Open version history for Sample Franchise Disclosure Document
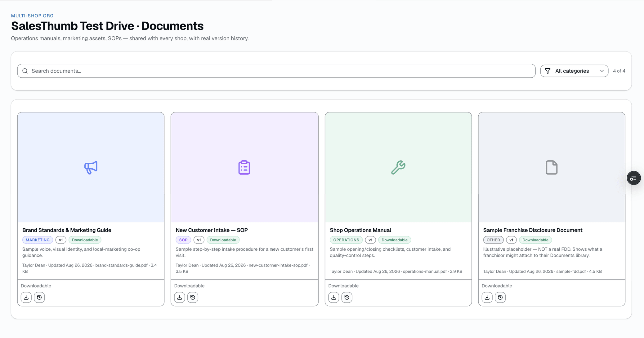The height and width of the screenshot is (338, 644). [500, 297]
